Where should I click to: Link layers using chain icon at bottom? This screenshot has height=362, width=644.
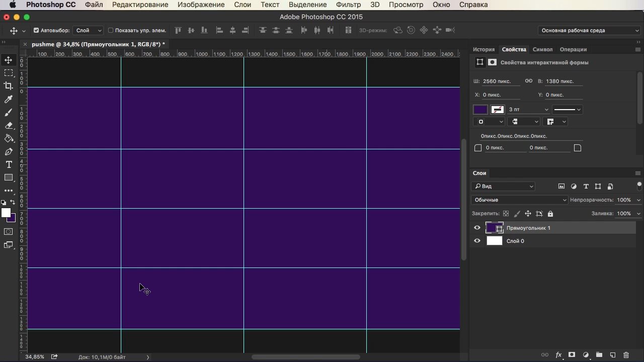pos(545,355)
